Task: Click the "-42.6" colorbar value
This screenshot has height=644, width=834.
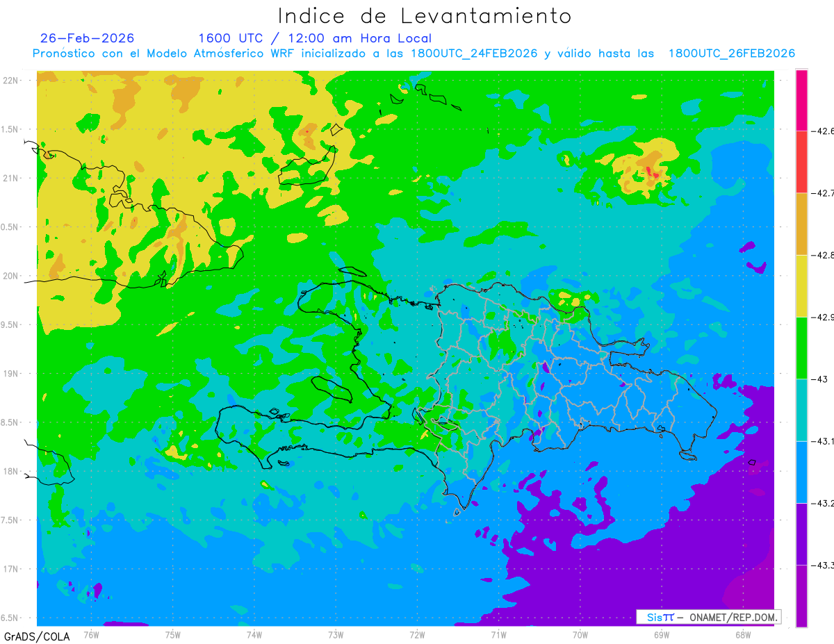Action: 823,131
